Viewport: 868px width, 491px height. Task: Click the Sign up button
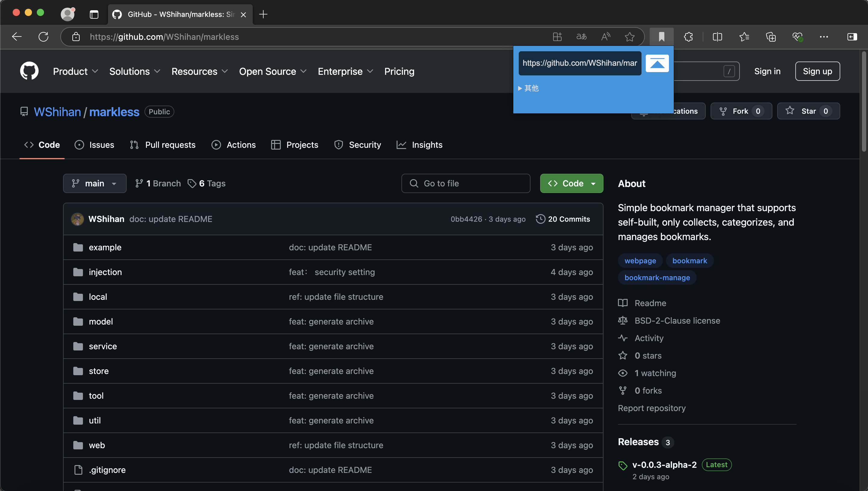click(817, 71)
